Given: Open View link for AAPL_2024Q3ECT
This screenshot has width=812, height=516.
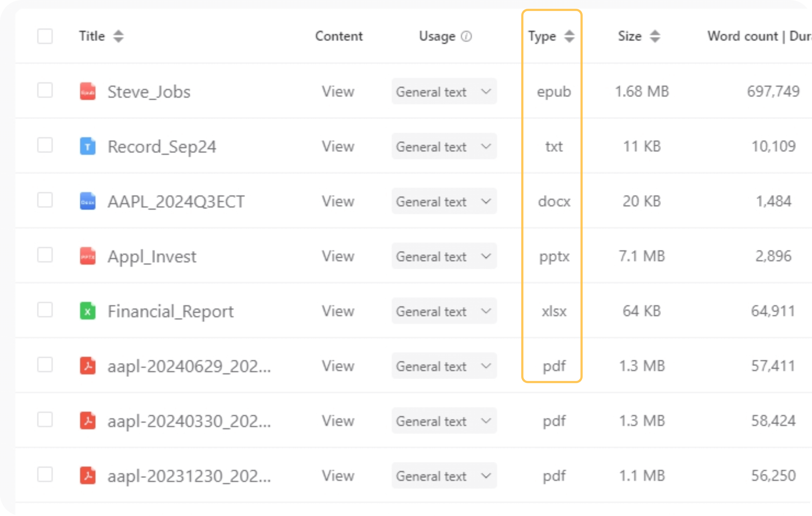Looking at the screenshot, I should tap(338, 201).
